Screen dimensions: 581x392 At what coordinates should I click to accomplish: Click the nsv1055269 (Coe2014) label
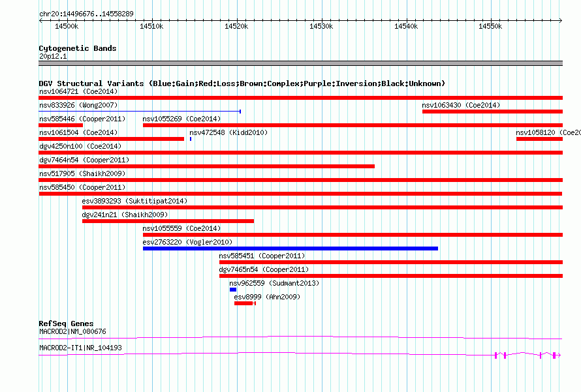pos(181,119)
